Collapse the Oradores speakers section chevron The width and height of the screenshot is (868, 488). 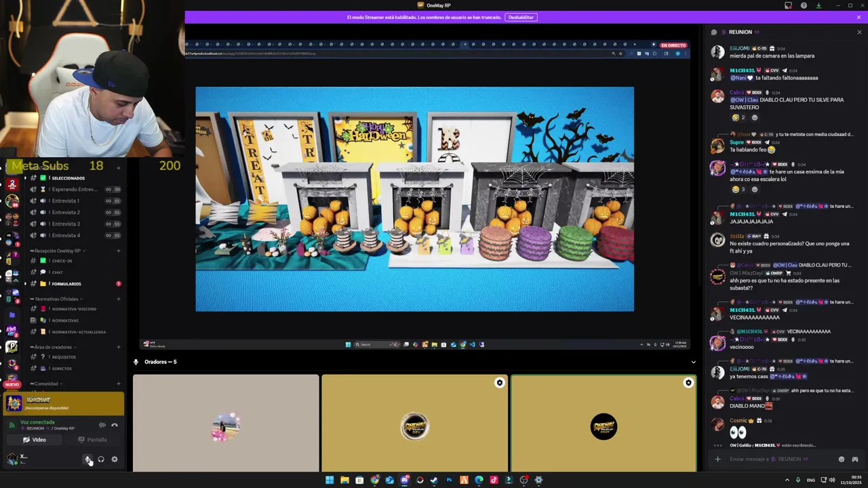tap(693, 362)
